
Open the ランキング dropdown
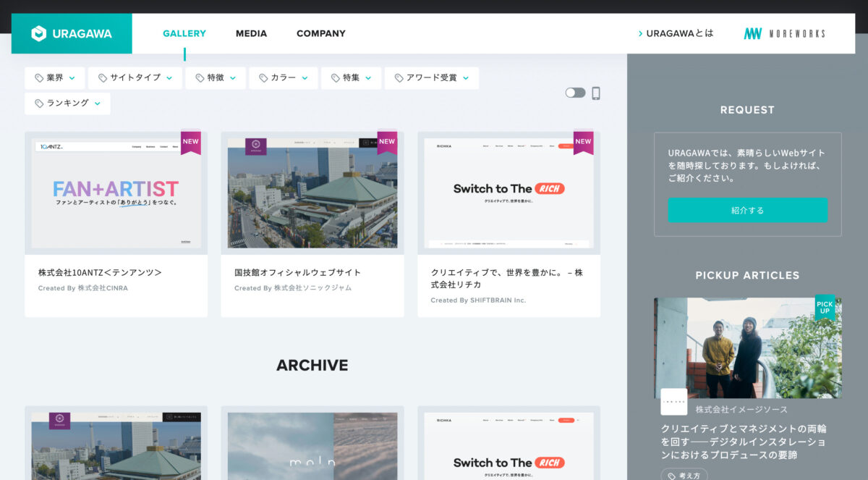[x=68, y=104]
